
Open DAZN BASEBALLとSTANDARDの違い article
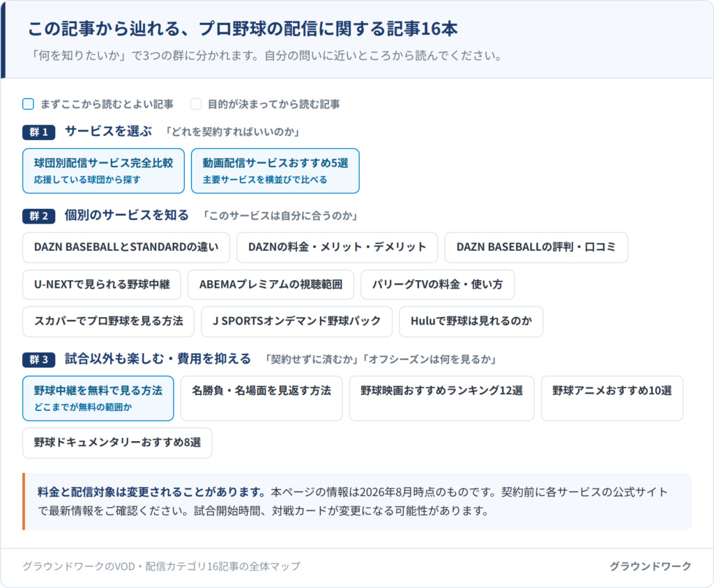[126, 247]
